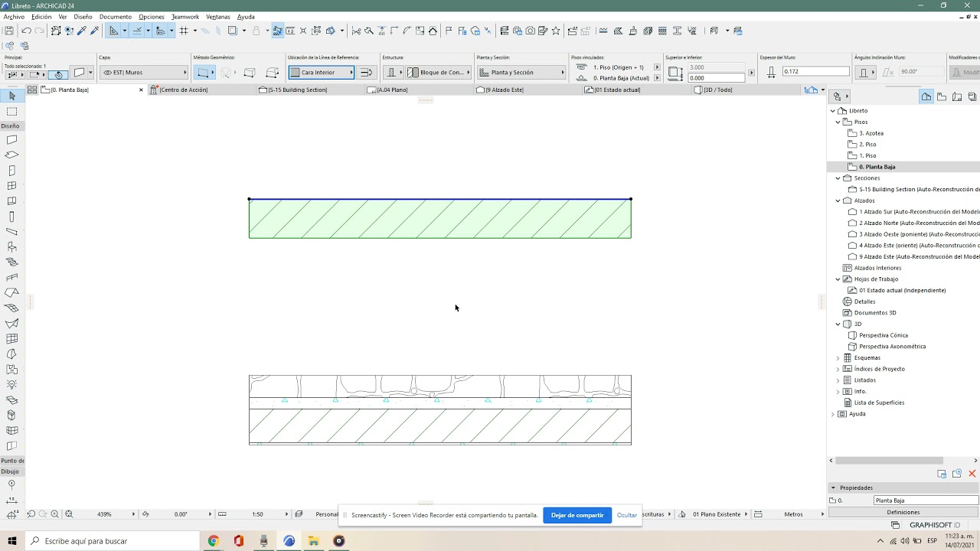The width and height of the screenshot is (980, 551).
Task: Collapse the Pisos tree node
Action: click(838, 122)
